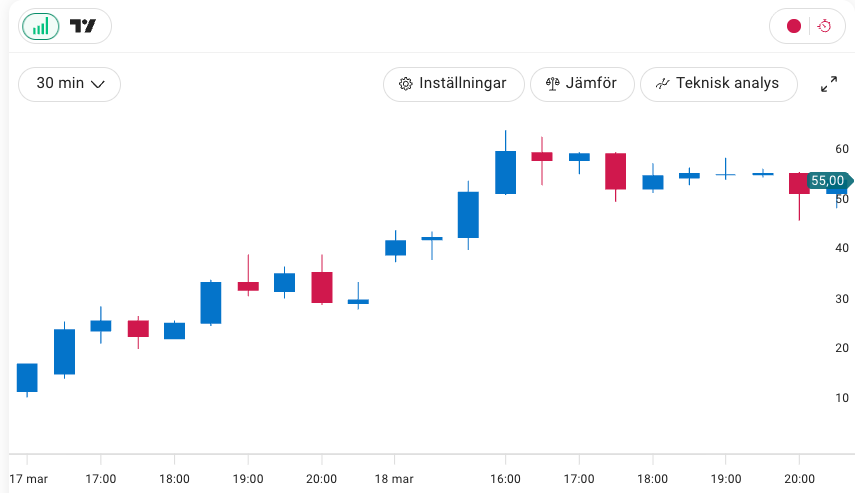Click the 60 price axis label
This screenshot has width=855, height=493.
click(842, 149)
